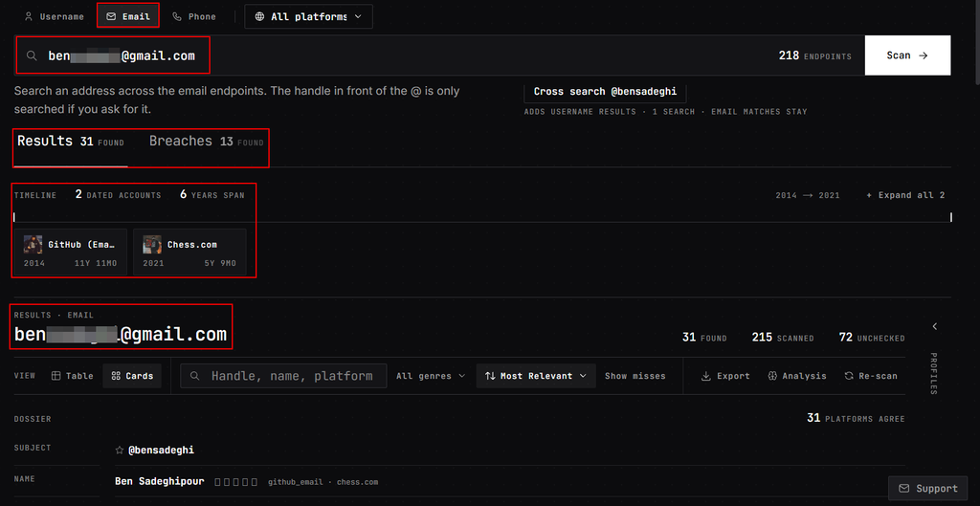Click the magnifier icon in the email search bar

(x=32, y=55)
